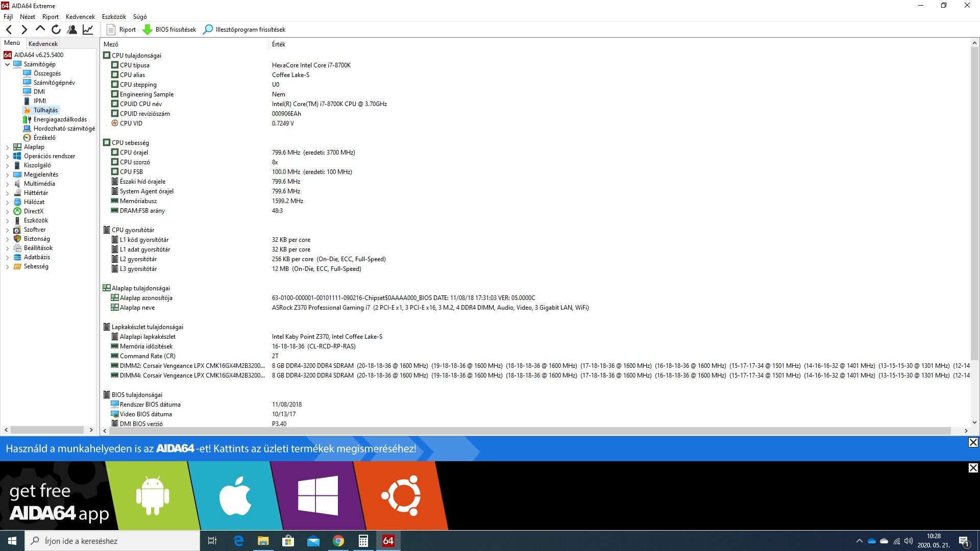Open Illesztőprogram frissítések

click(244, 30)
